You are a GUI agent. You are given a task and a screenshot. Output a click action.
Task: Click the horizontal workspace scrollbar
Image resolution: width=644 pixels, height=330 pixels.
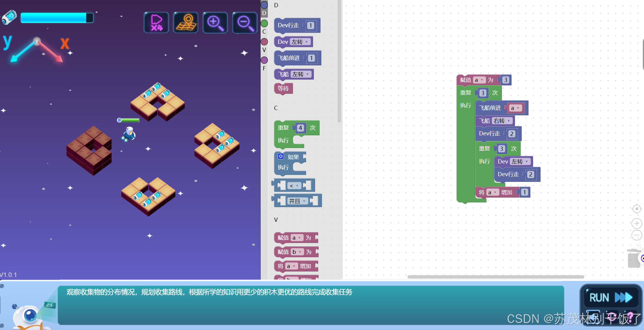point(496,277)
